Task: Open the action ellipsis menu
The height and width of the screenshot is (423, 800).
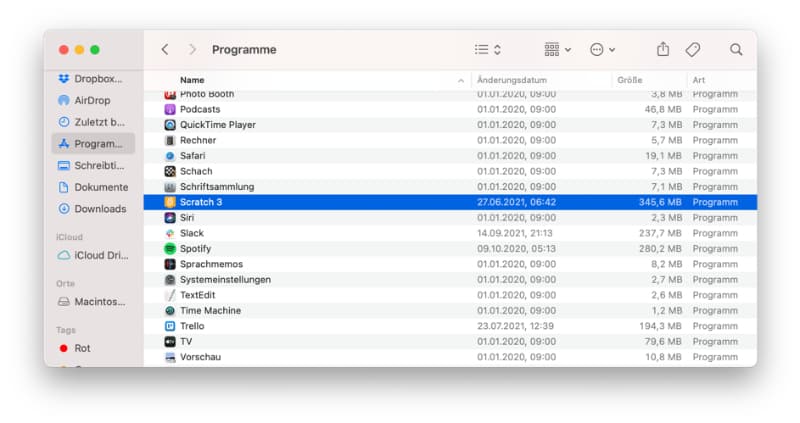Action: (x=603, y=49)
